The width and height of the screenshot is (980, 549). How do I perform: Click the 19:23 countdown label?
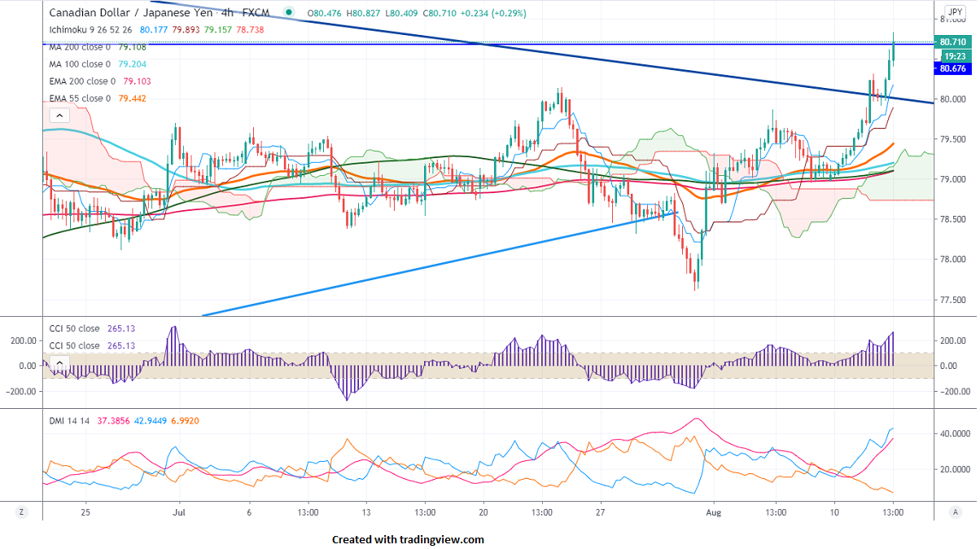pos(954,56)
